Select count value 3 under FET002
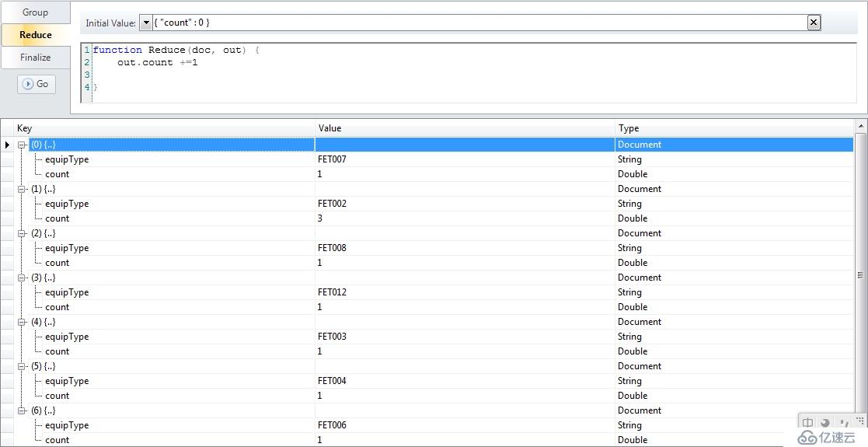868x447 pixels. 465,218
